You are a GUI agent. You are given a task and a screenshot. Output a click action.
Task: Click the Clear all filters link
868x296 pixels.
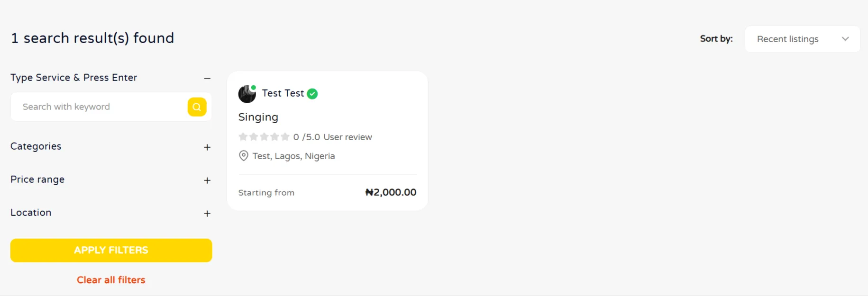pos(111,280)
